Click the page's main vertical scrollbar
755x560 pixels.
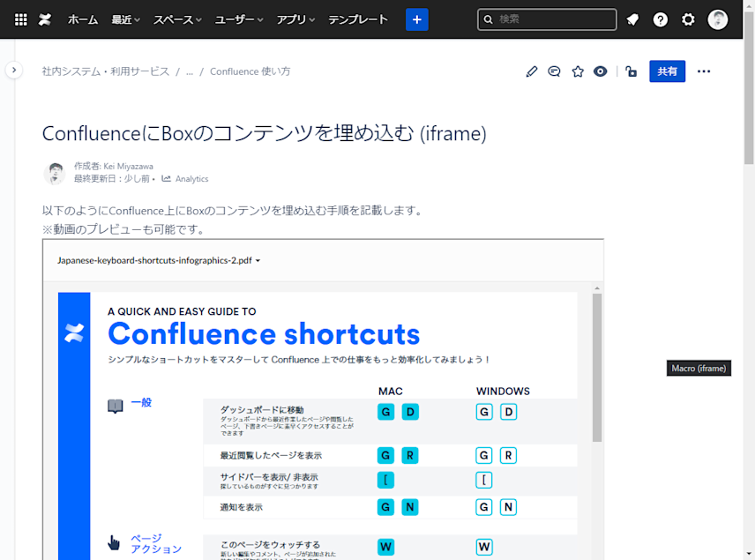pyautogui.click(x=749, y=89)
